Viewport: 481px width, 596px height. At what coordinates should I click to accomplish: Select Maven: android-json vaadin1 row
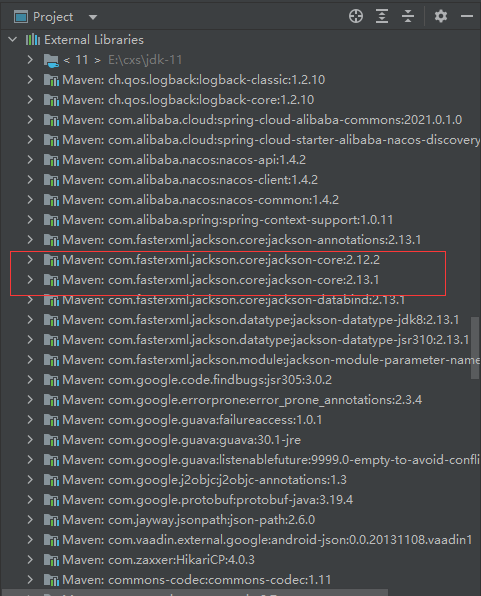pyautogui.click(x=240, y=540)
